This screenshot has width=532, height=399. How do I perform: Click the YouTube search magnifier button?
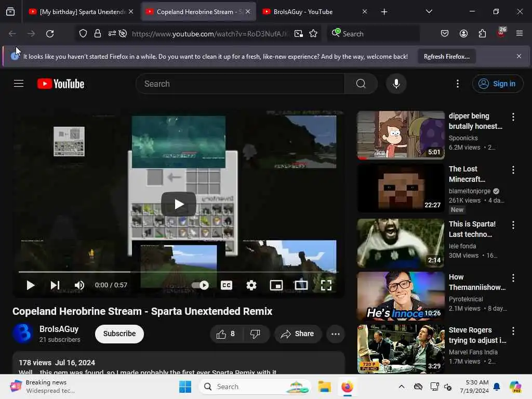point(361,84)
